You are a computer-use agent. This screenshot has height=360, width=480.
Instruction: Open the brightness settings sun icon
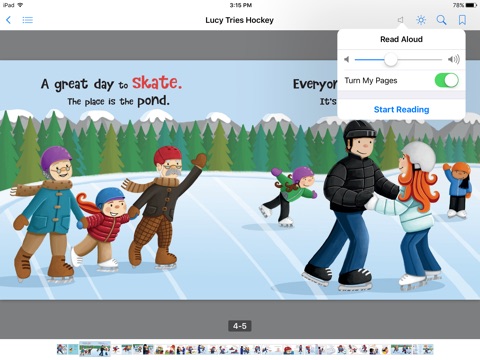(421, 20)
